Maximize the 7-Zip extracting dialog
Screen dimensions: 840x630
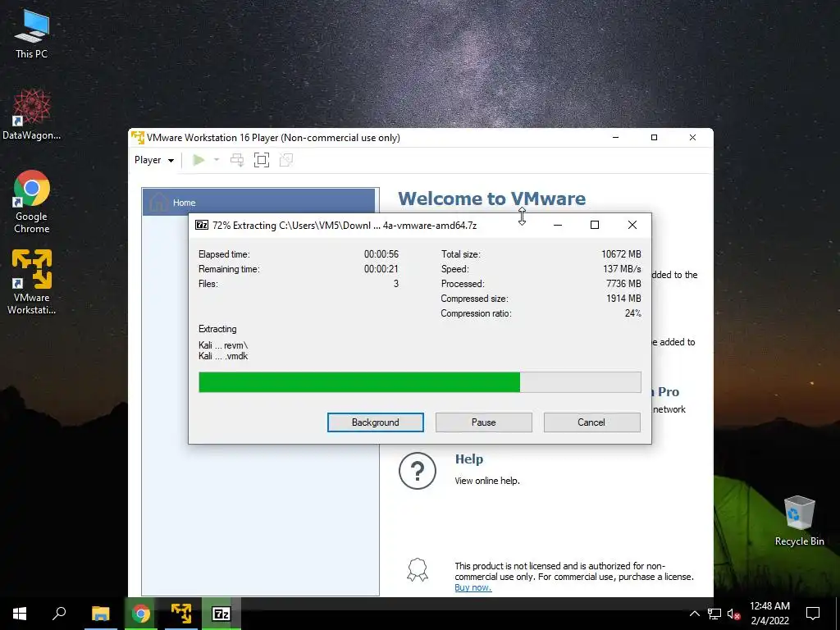pos(595,225)
